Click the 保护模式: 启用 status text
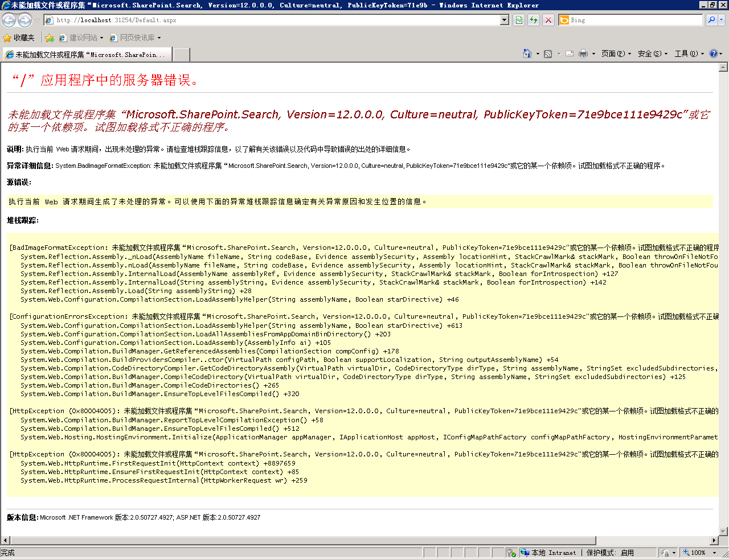 pos(610,553)
